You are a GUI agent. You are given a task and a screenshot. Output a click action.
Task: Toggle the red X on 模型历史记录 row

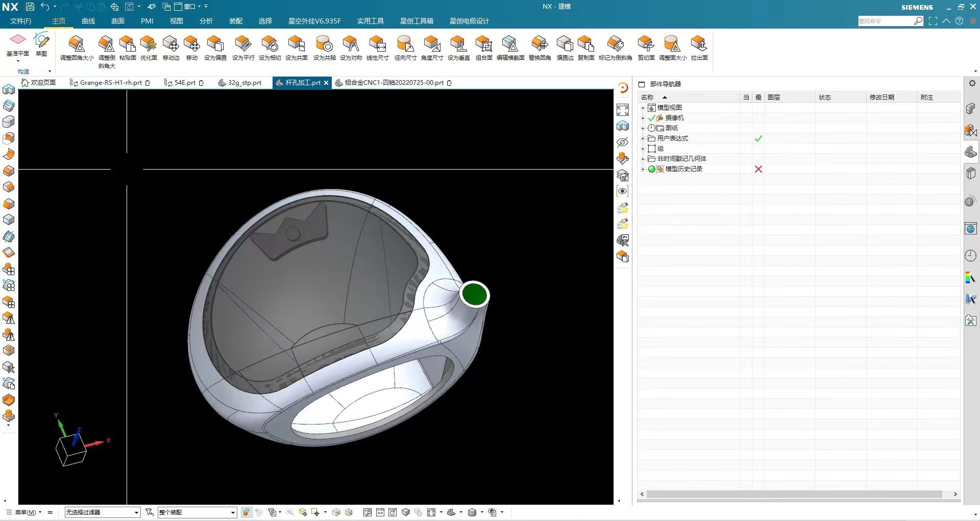758,169
